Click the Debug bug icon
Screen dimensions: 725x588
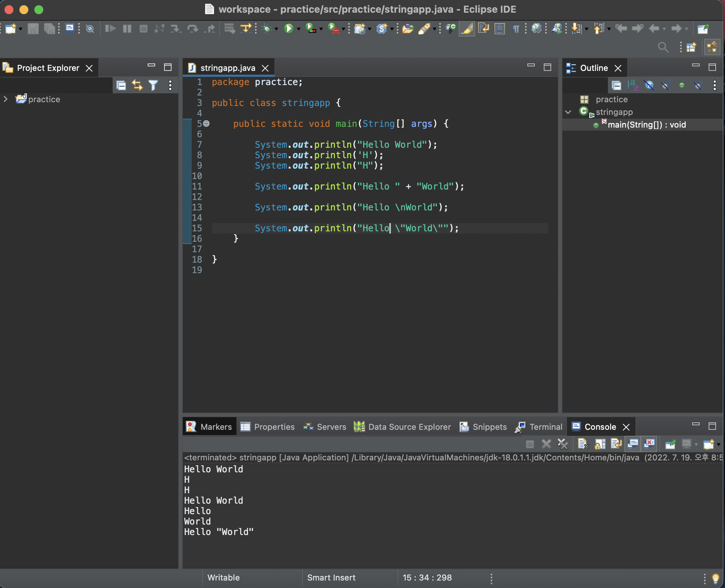tap(266, 28)
